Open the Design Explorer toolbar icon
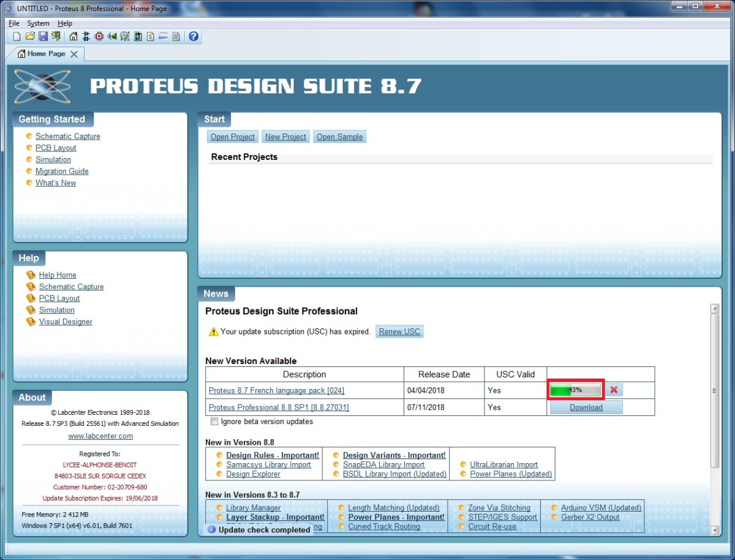Screen dimensions: 735x560 [x=138, y=37]
